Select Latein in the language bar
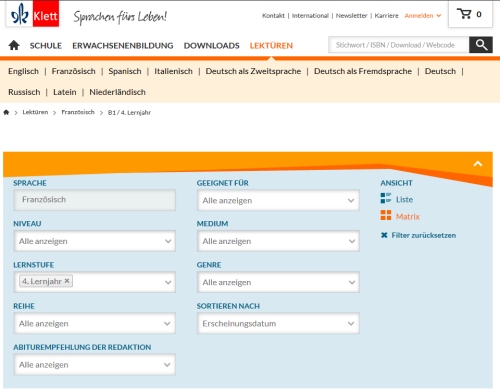500x391 pixels. 65,92
